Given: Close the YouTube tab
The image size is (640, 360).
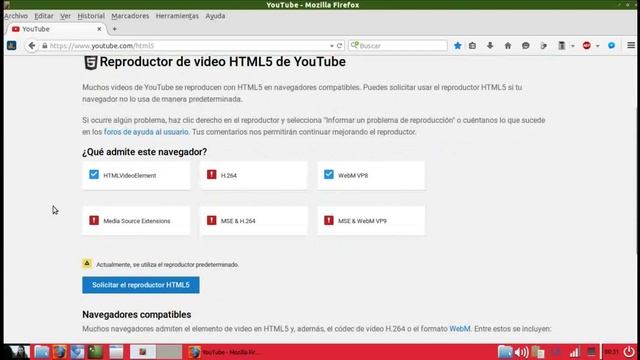Looking at the screenshot, I should 99,29.
